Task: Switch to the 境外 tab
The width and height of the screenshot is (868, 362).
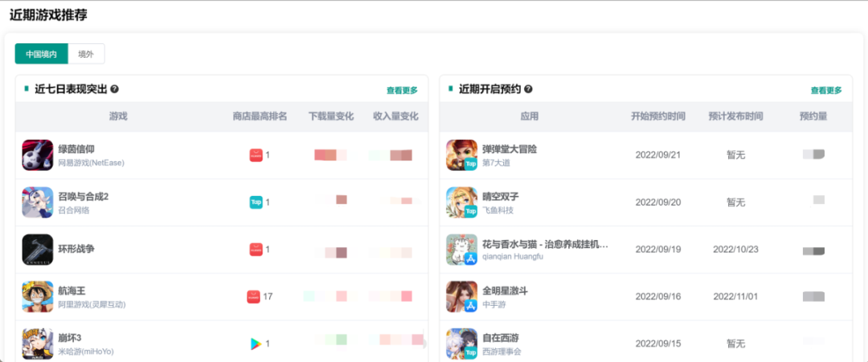Action: 86,54
